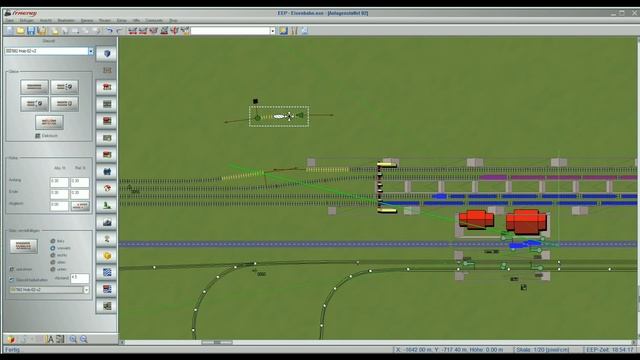Click the duplicate track (vervielfältigen) button
Viewport: 640px width, 360px height.
[24, 246]
